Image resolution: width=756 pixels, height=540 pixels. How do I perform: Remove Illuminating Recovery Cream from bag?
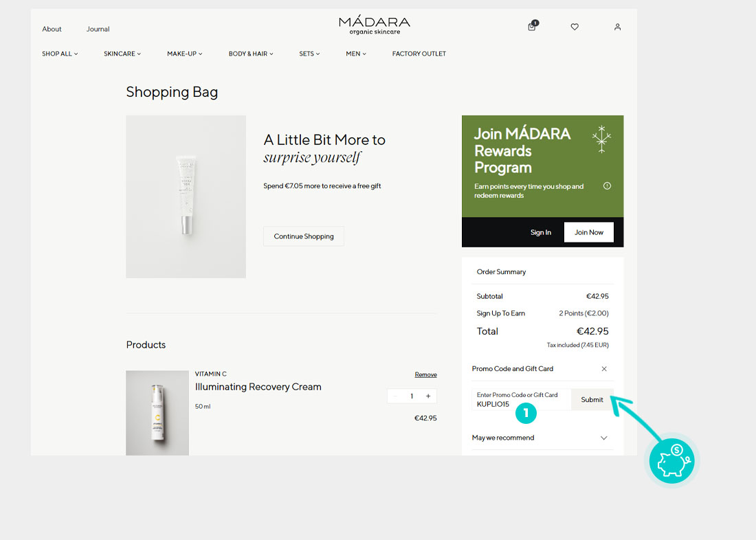(425, 374)
